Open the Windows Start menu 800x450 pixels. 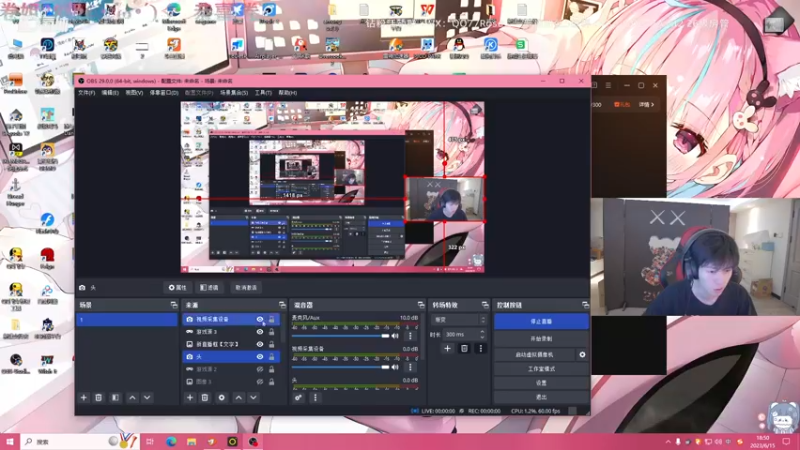pyautogui.click(x=10, y=442)
